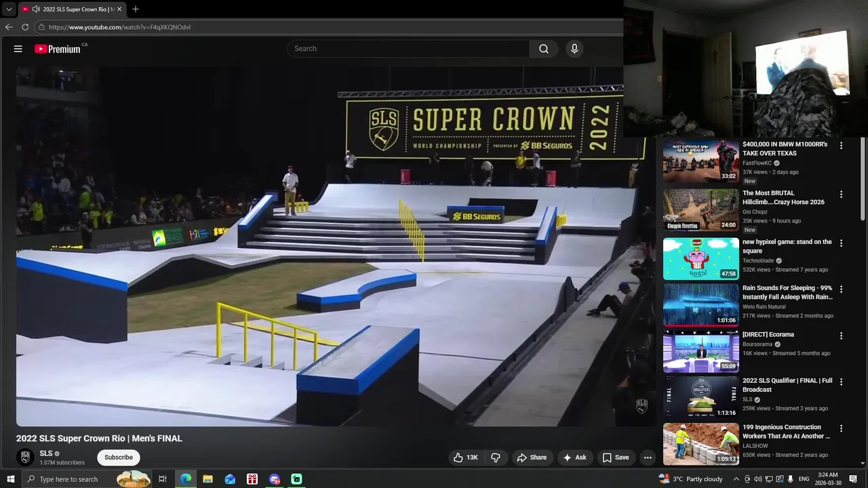Open the YouTube hamburger guide menu
The image size is (868, 488).
[x=18, y=49]
